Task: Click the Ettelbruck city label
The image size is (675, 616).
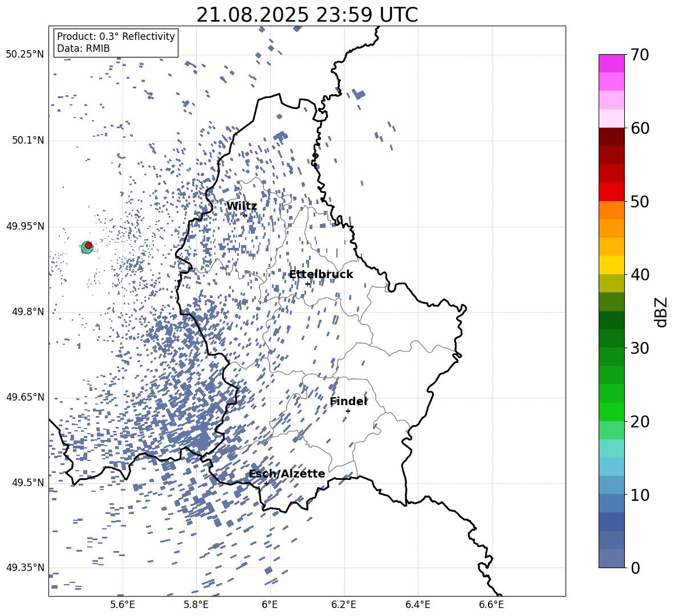Action: 321,275
